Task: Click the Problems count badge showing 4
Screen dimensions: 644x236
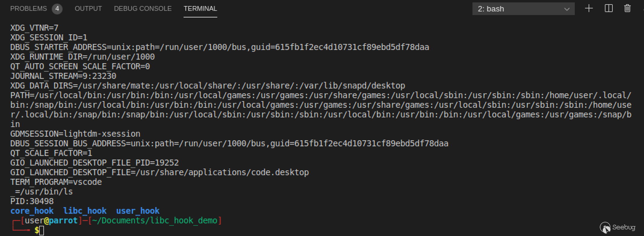Action: [57, 9]
